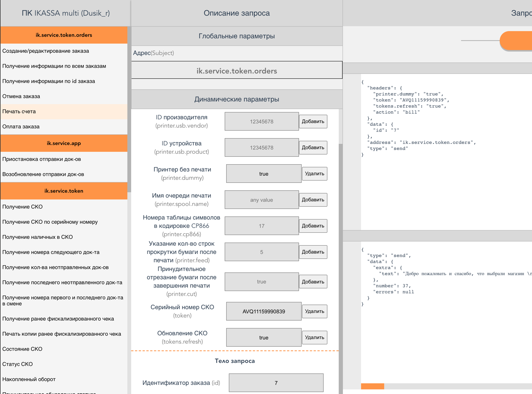The height and width of the screenshot is (394, 532).
Task: Select 'Получение СКО по серийному номеру'
Action: (50, 222)
